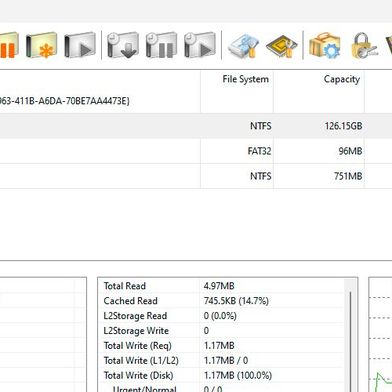Image resolution: width=392 pixels, height=392 pixels.
Task: Open the invisible memory chip icon
Action: 282,46
